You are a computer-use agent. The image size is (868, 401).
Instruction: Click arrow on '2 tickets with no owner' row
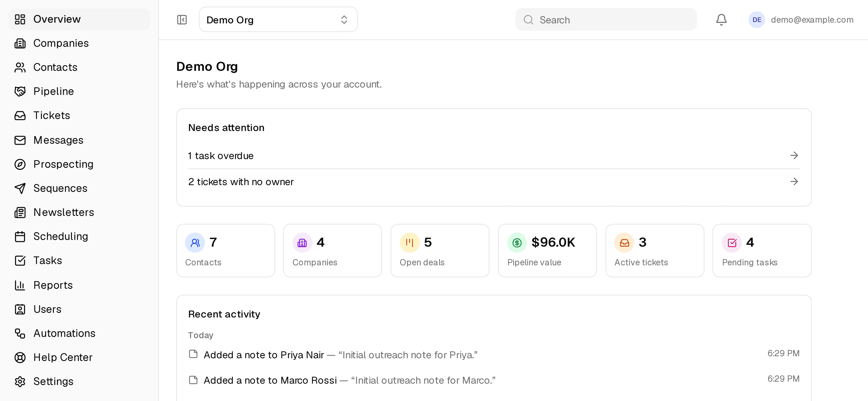(794, 181)
